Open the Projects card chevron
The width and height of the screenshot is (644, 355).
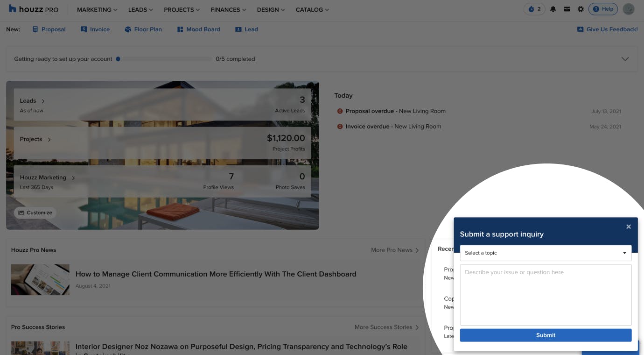click(49, 139)
